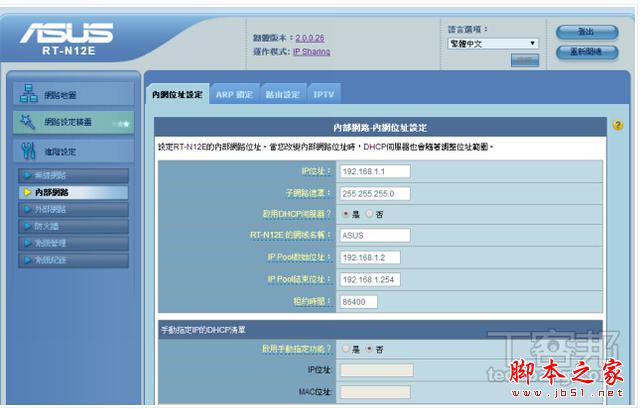640x409 pixels.
Task: Select 否 to disable manual assignment
Action: coord(369,349)
